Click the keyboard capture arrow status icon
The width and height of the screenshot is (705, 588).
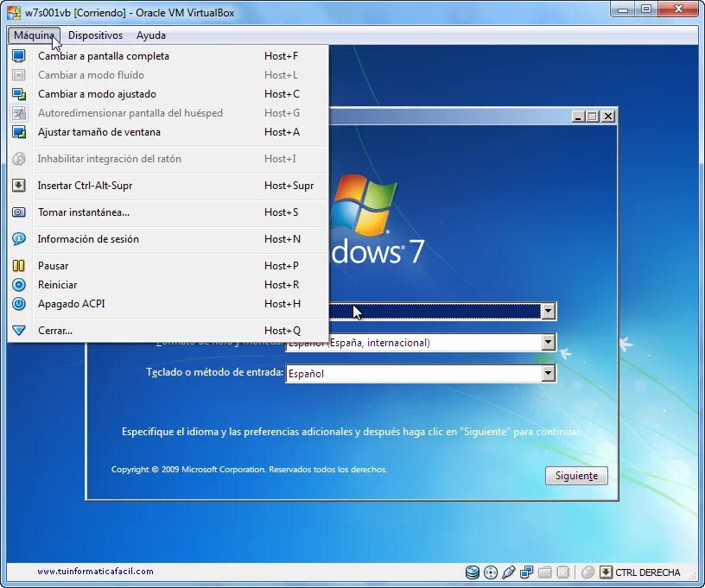(607, 572)
